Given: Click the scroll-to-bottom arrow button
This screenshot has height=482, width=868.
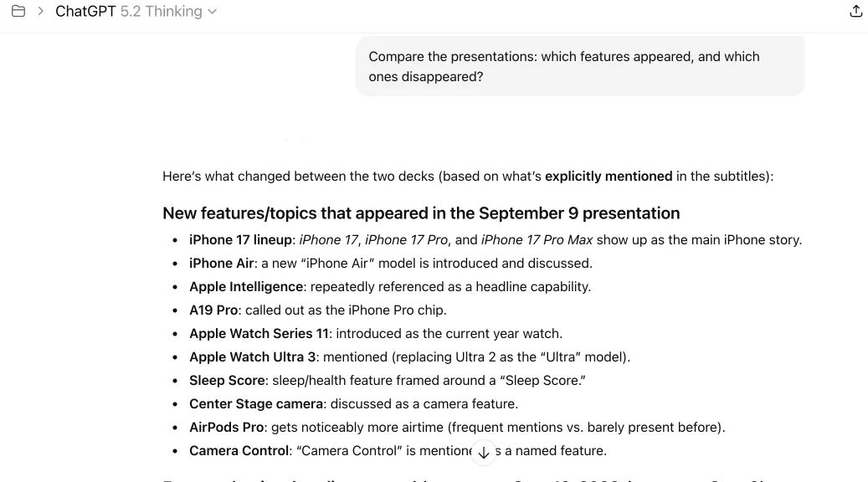Looking at the screenshot, I should tap(484, 452).
